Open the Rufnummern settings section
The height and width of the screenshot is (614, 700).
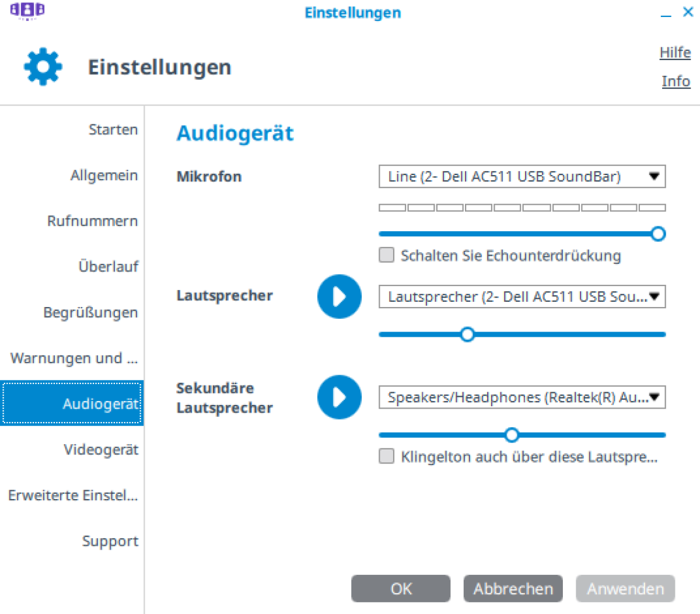point(92,221)
